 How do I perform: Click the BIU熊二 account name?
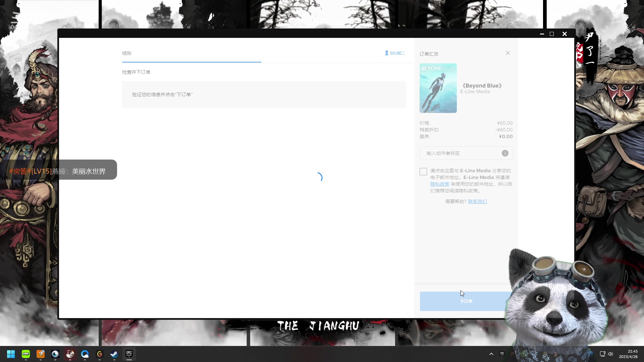(398, 53)
